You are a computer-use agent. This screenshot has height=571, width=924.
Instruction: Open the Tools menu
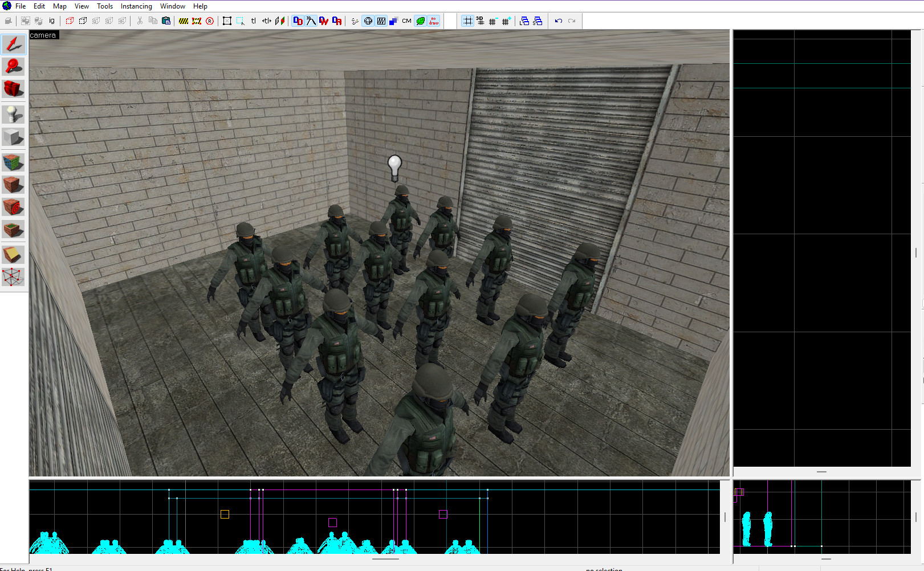point(104,6)
